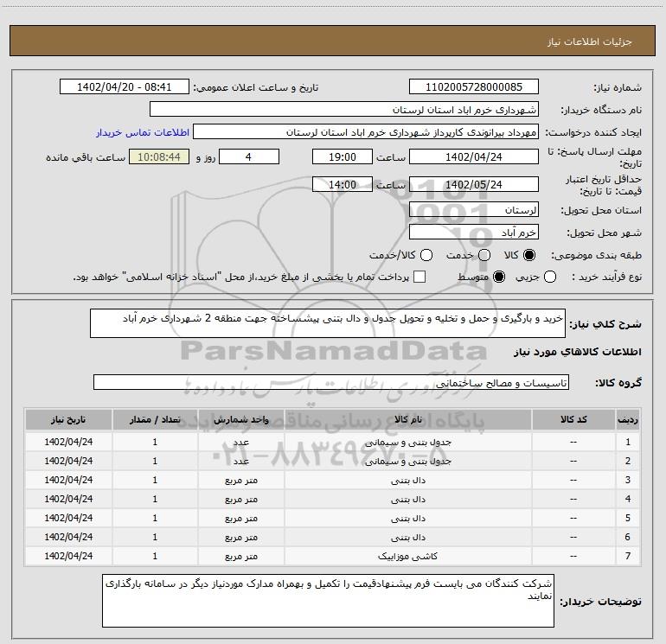666x644 pixels.
Task: Click the delivery city field خرم آباد
Action: [474, 233]
